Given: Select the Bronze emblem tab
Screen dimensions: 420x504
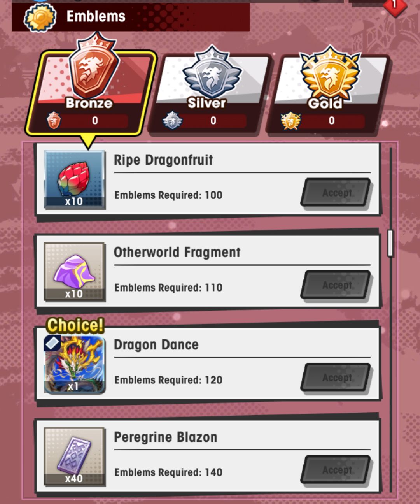Looking at the screenshot, I should click(91, 93).
